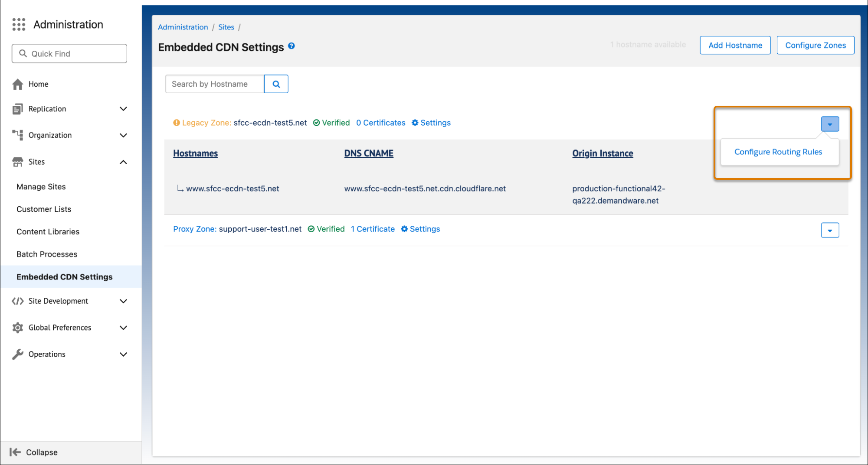
Task: Open the app launcher grid icon
Action: click(x=19, y=25)
